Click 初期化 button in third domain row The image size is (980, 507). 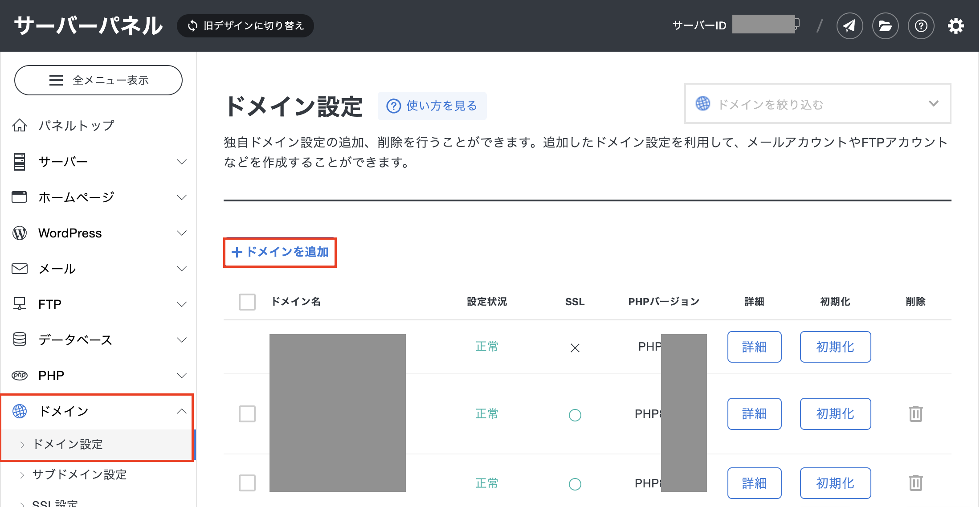point(835,483)
